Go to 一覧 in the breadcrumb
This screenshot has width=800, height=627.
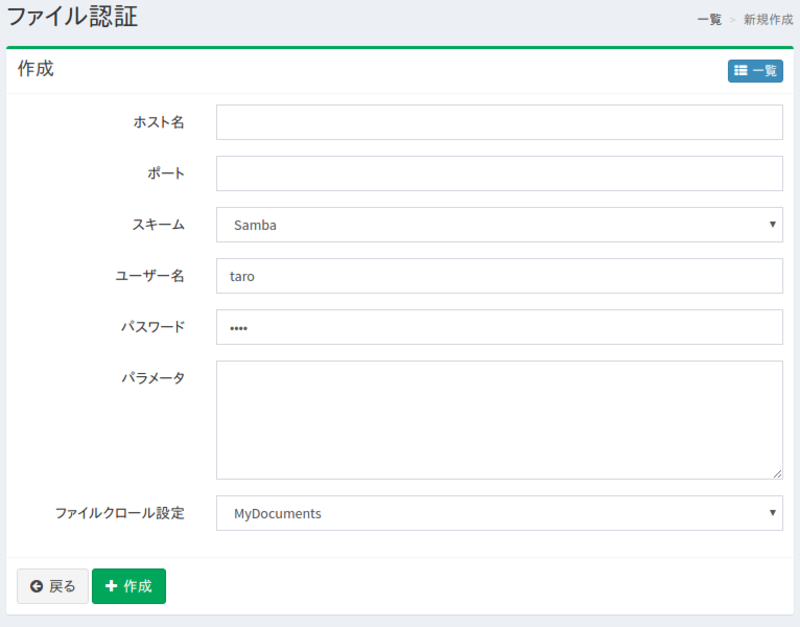click(x=709, y=19)
